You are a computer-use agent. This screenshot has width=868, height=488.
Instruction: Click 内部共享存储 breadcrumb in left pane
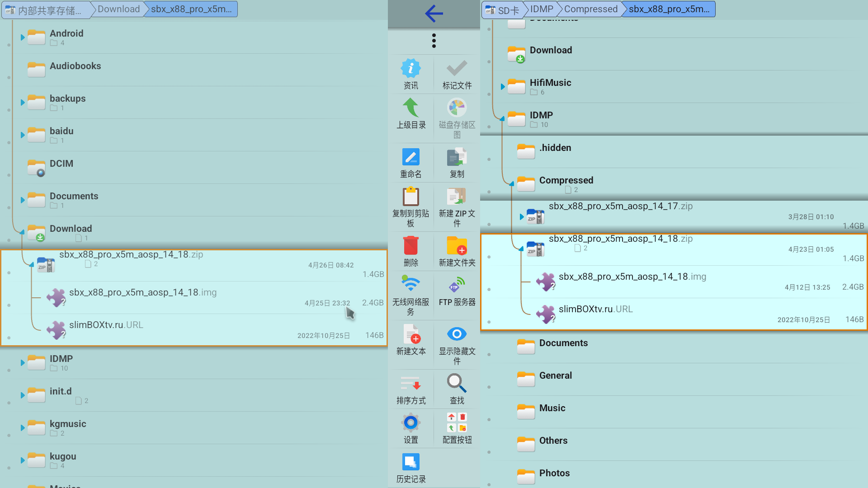point(47,9)
